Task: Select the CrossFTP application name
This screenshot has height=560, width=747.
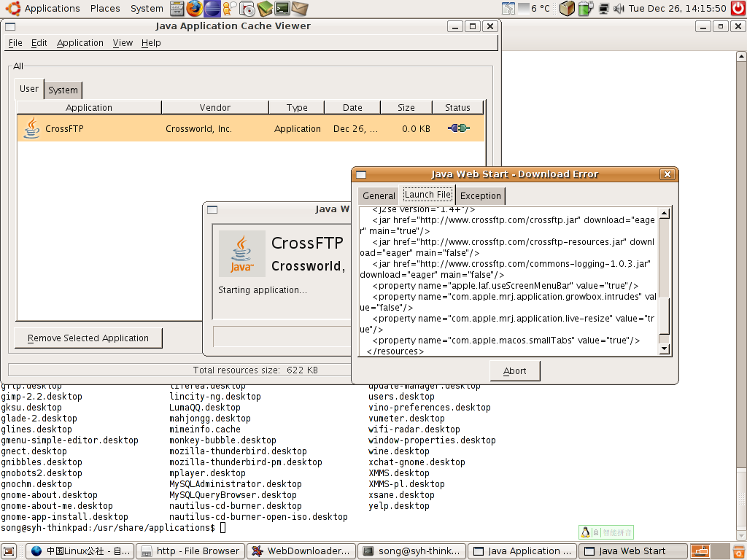Action: (64, 128)
